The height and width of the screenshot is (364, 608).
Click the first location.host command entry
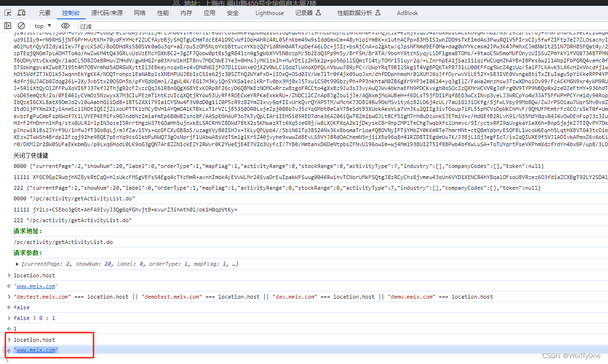pos(34,275)
